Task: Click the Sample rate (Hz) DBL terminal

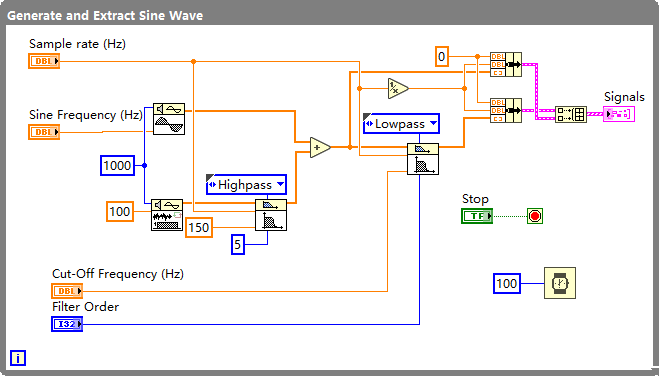Action: (x=44, y=61)
